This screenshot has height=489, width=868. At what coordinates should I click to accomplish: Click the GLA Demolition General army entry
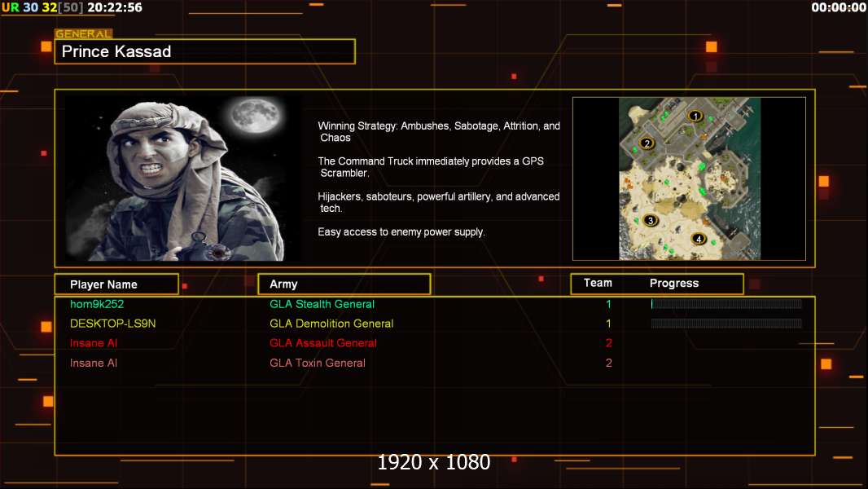[x=331, y=324]
